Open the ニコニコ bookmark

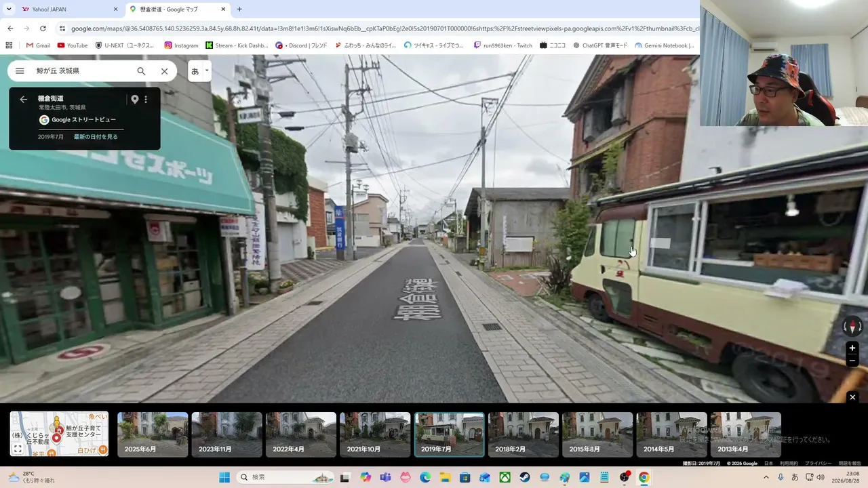[x=553, y=45]
